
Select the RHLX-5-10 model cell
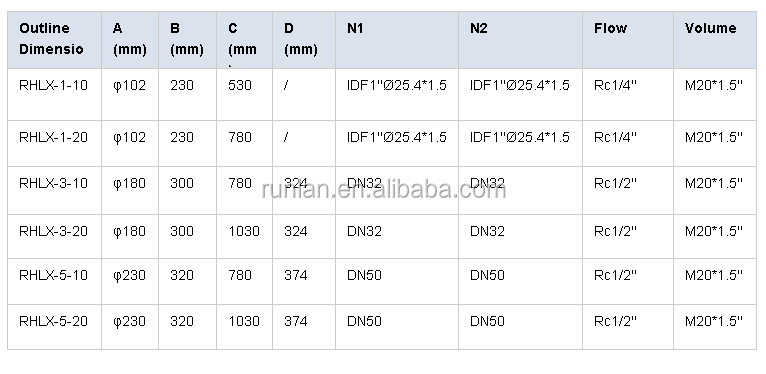tap(54, 281)
